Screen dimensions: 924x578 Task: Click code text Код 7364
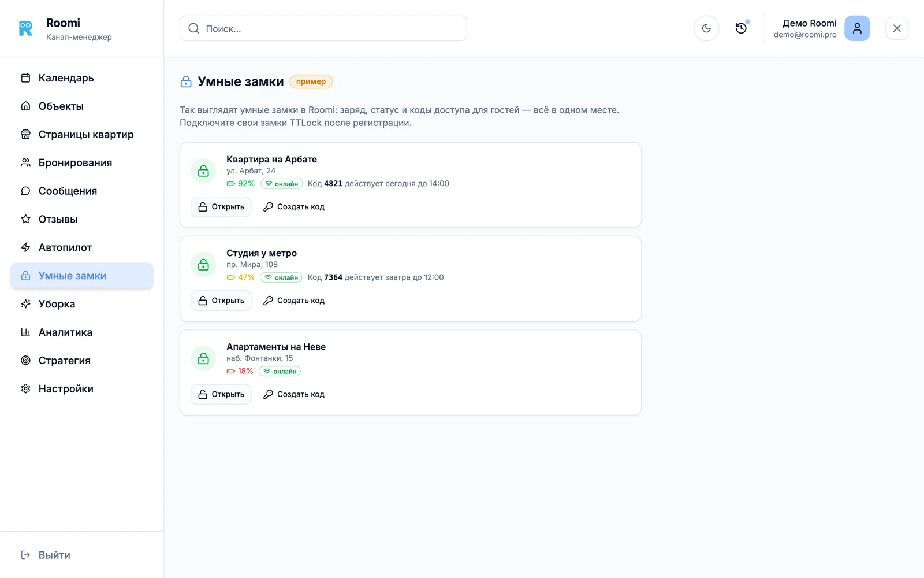[325, 277]
